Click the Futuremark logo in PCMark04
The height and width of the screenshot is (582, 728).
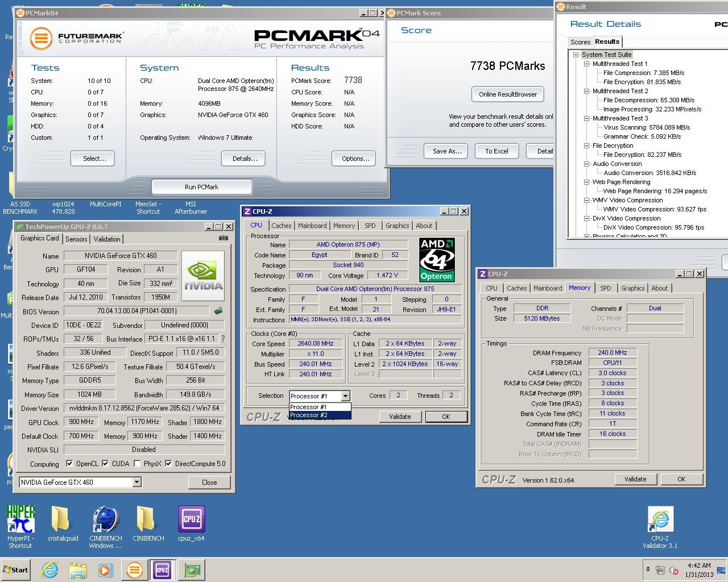(x=76, y=38)
